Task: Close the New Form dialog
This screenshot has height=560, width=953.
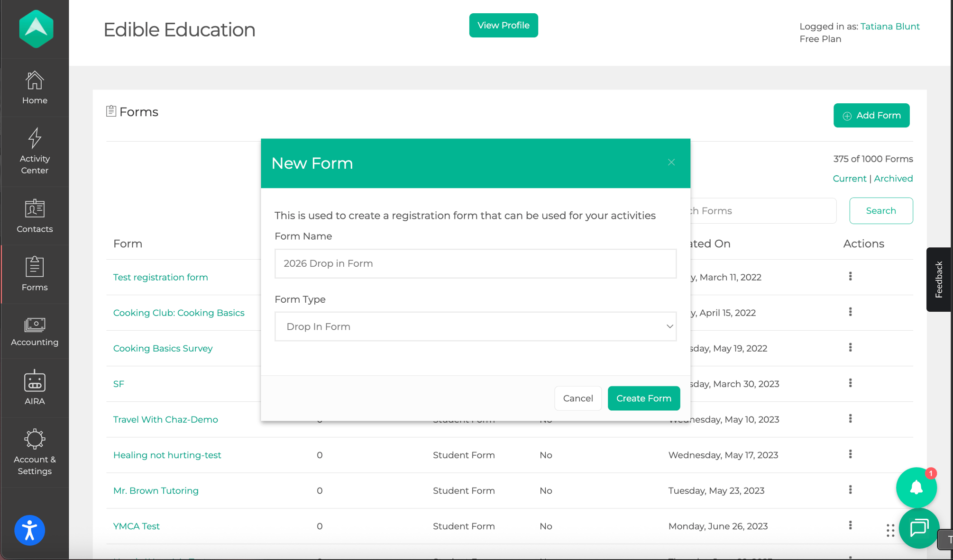Action: pos(671,163)
